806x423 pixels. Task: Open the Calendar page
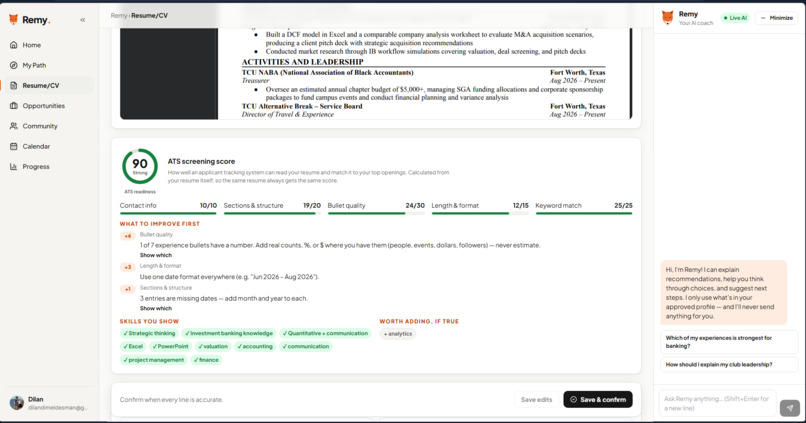point(48,146)
